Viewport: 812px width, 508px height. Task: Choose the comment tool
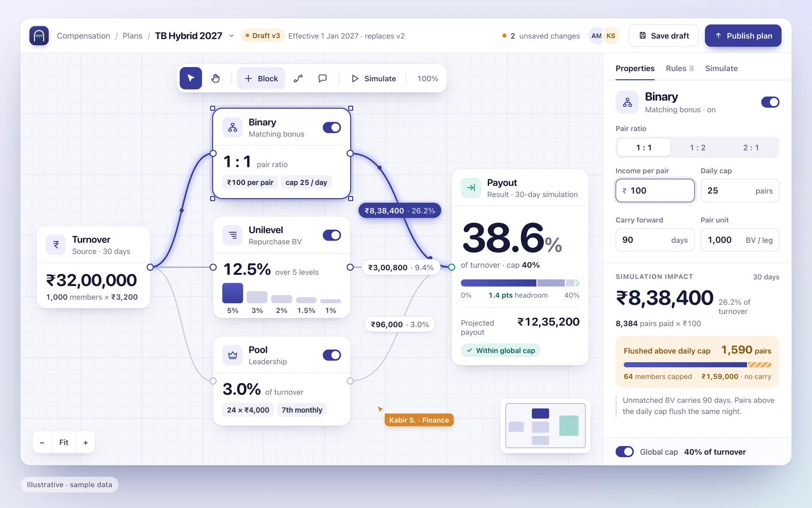pos(322,78)
